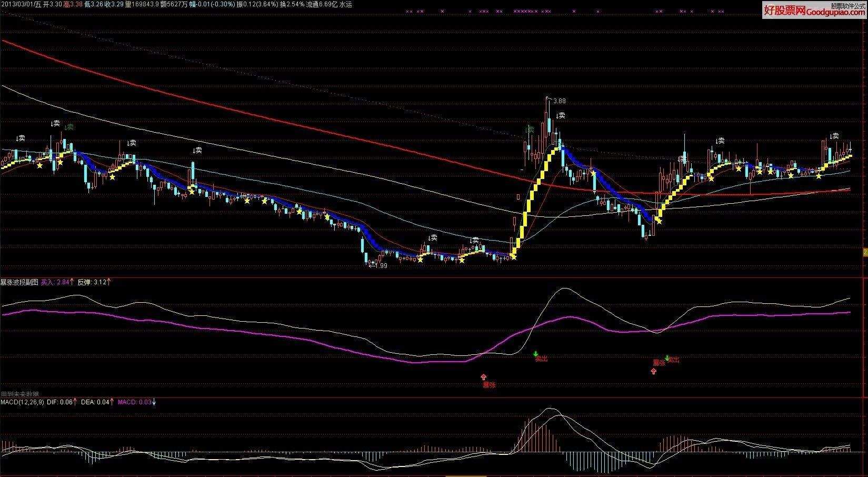
Task: Click the 反弹: 3.12 value
Action: tap(93, 282)
